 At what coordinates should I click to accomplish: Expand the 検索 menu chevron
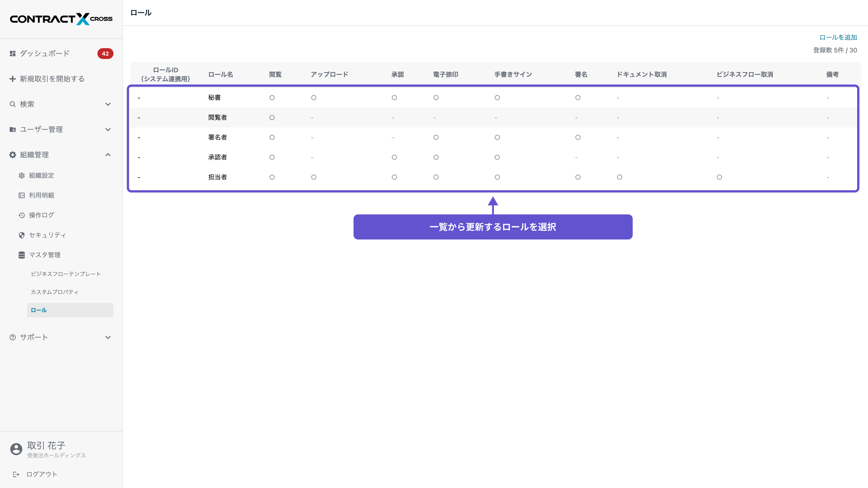108,104
